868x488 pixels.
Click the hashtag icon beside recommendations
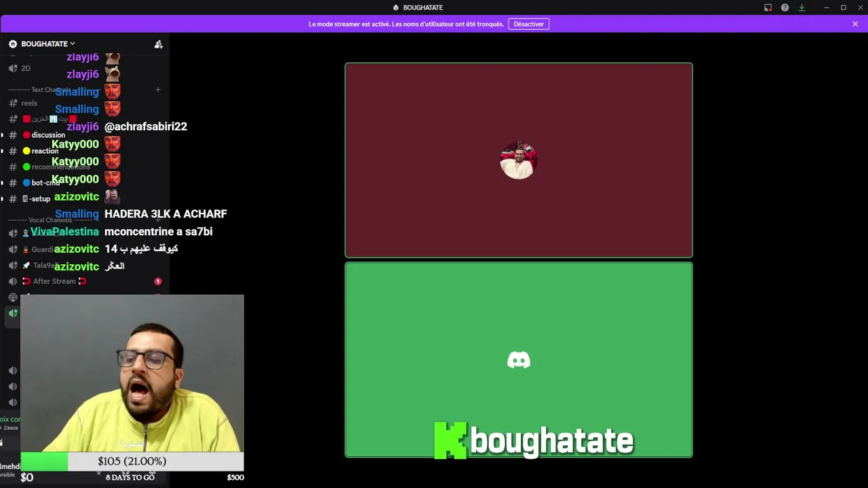coord(13,167)
